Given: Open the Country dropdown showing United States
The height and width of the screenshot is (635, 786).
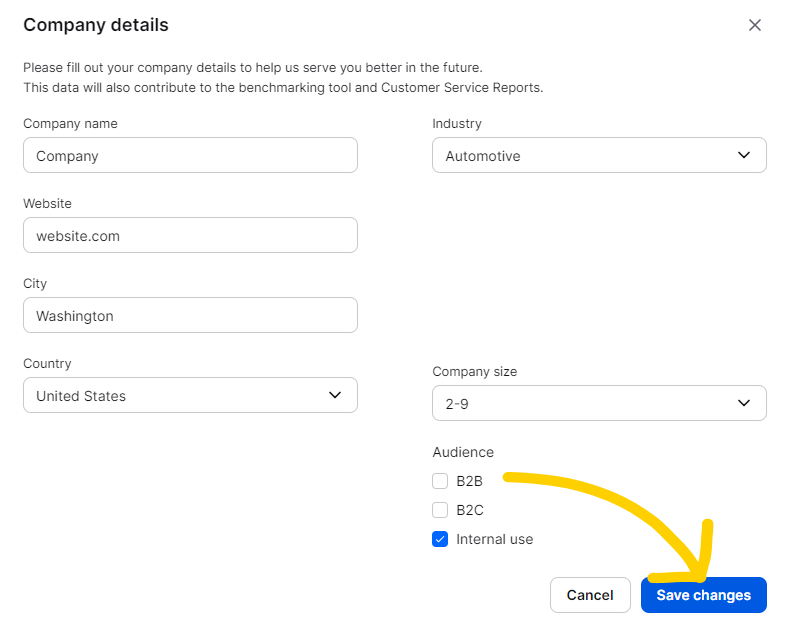Looking at the screenshot, I should coord(190,395).
